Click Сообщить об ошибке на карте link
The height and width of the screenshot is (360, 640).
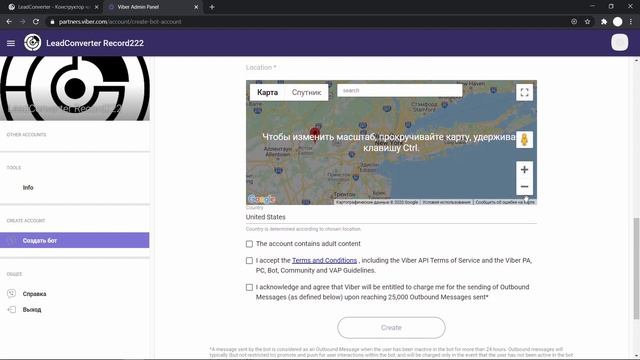(505, 202)
